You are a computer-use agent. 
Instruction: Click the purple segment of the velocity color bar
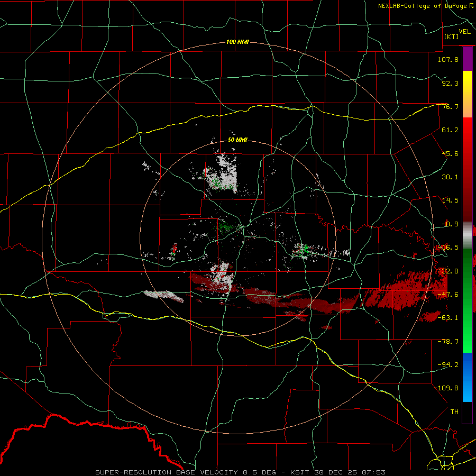coord(467,59)
